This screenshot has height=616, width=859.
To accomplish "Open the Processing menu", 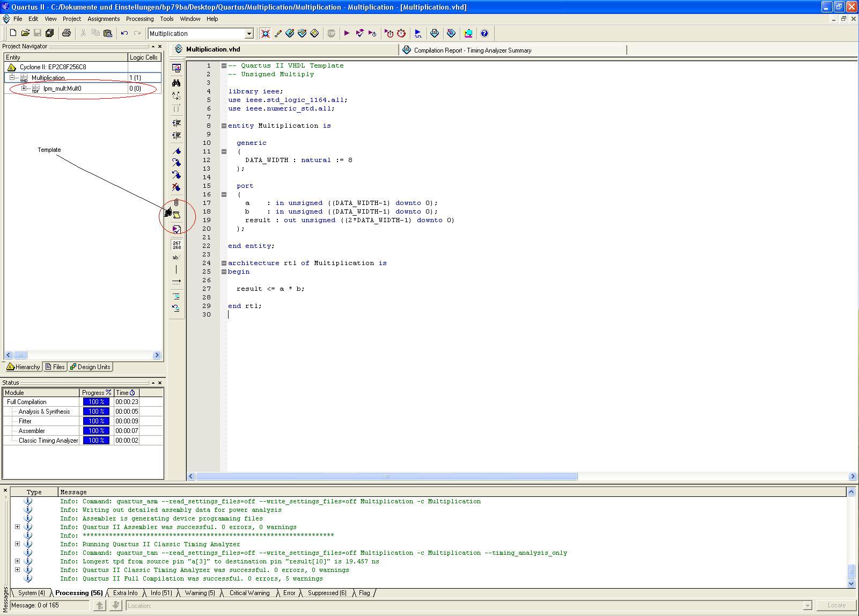I will tap(140, 19).
